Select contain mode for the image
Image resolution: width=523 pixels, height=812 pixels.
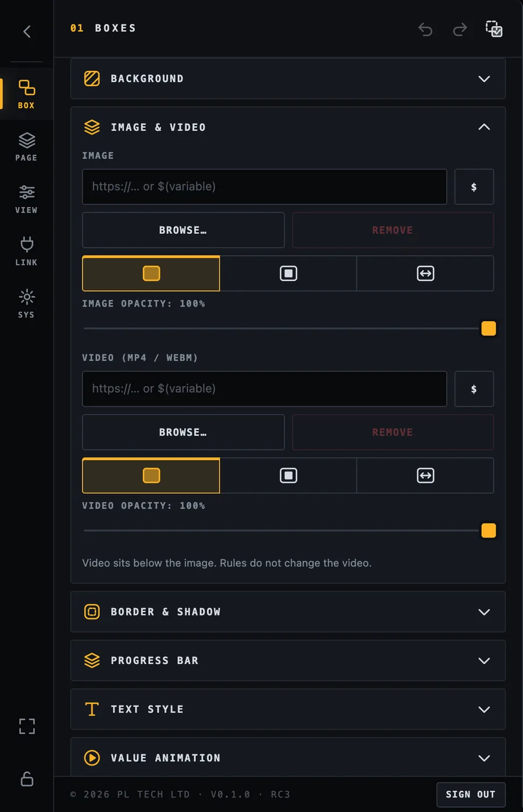(288, 273)
